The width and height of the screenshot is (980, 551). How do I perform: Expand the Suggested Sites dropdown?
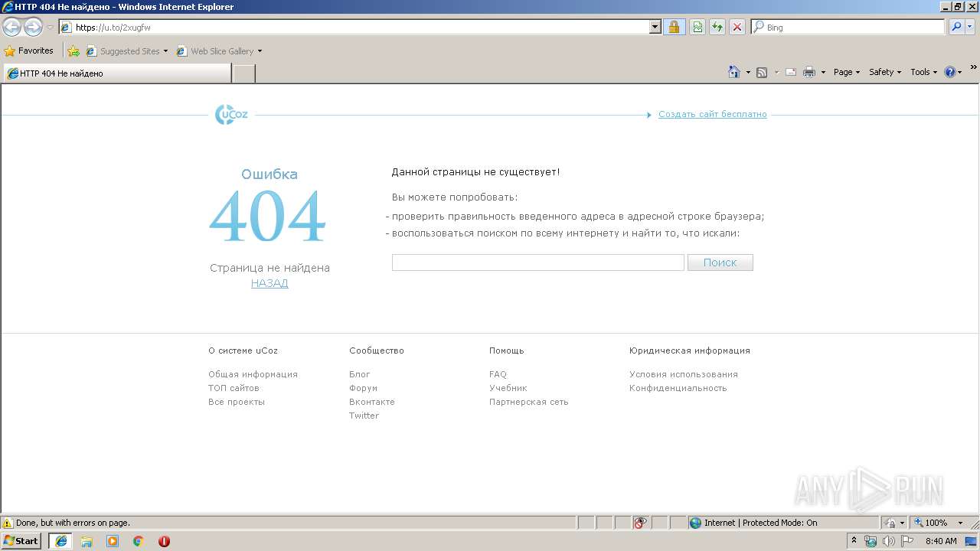point(165,51)
